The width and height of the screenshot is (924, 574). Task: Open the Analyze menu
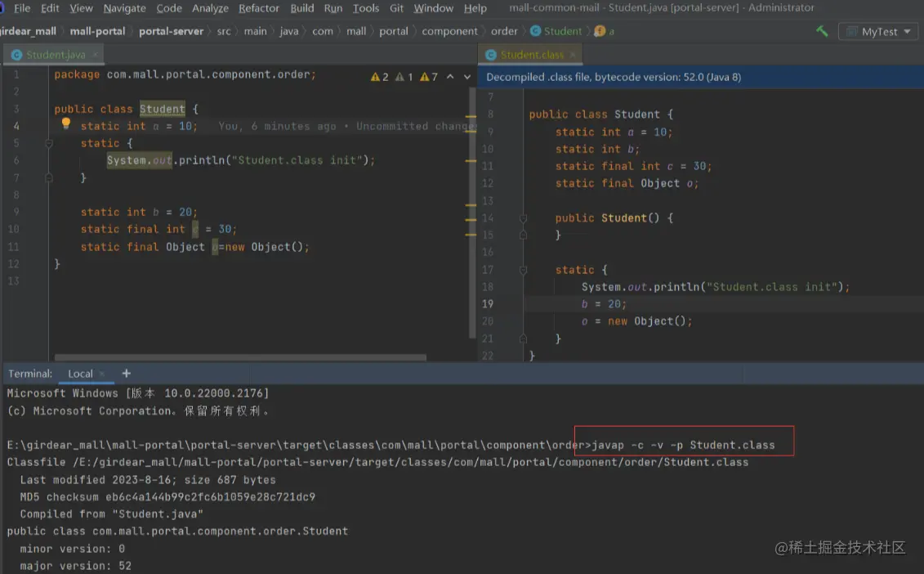211,8
